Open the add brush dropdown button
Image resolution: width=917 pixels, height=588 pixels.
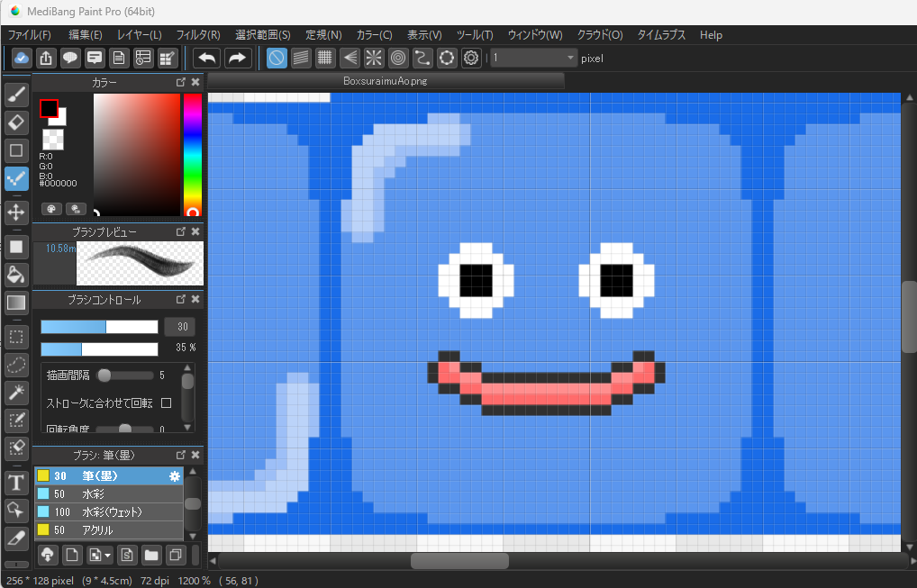[x=99, y=555]
